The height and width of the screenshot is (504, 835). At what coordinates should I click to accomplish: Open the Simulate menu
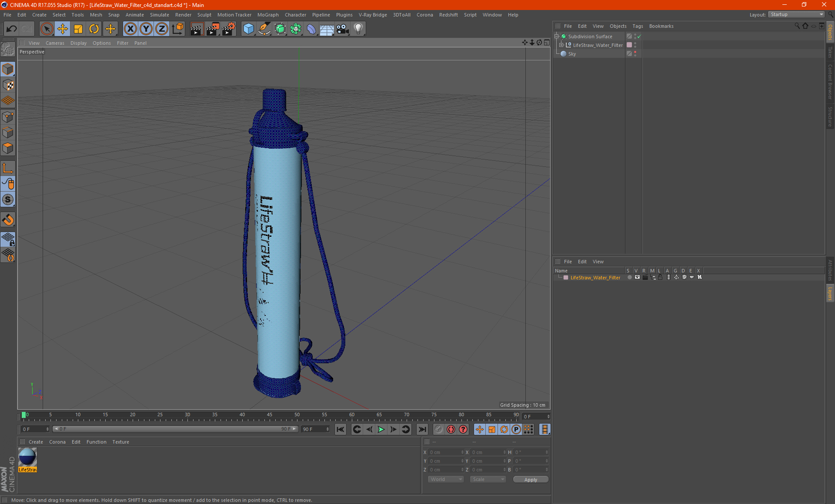[160, 15]
